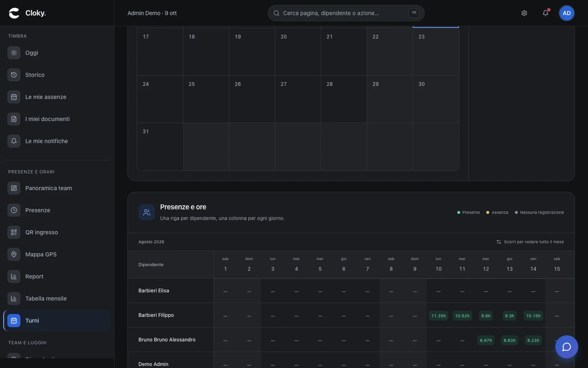Click Barbieri Filippo's 11.35h entry
Screen dimensions: 588x368
click(439, 316)
